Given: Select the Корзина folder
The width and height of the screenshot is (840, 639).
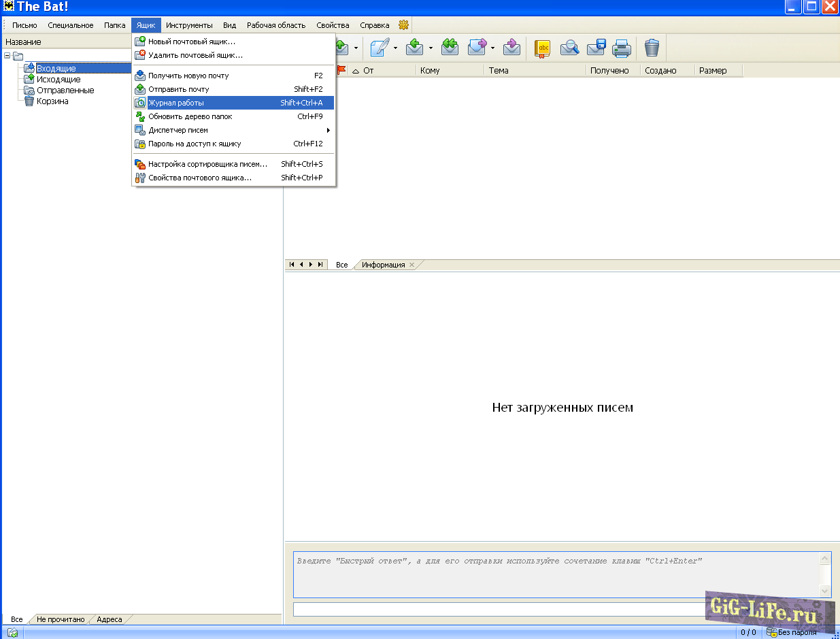Looking at the screenshot, I should pos(52,101).
